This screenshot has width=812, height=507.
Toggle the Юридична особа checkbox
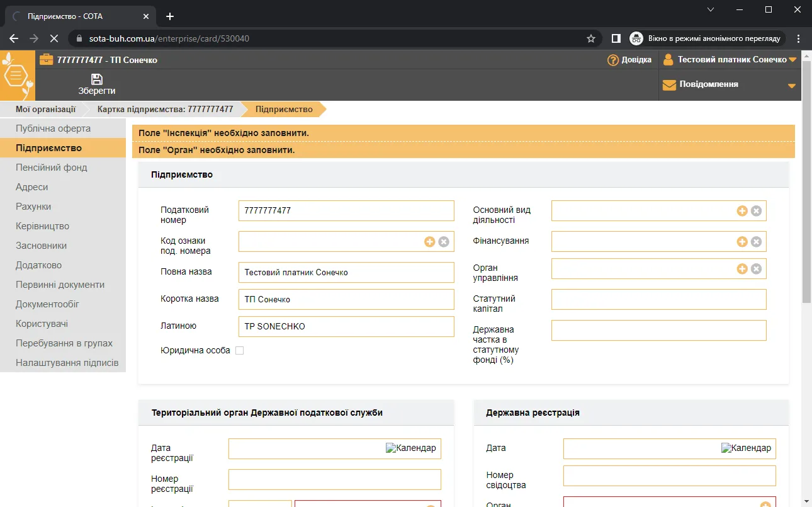coord(239,350)
